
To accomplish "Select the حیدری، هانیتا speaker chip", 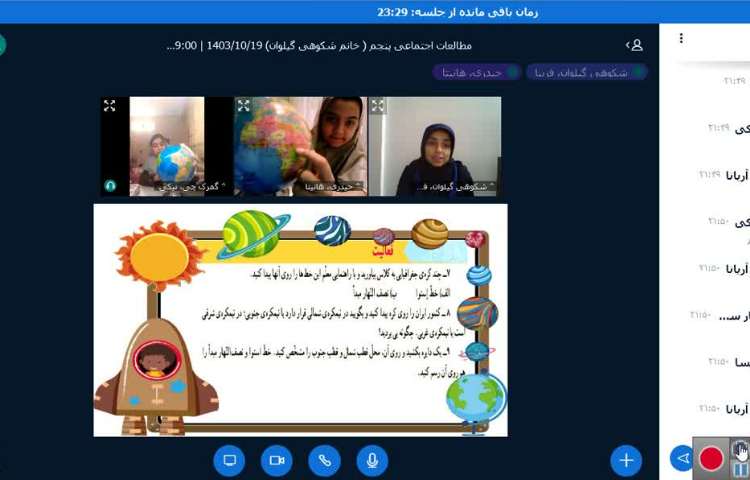I will pyautogui.click(x=476, y=73).
